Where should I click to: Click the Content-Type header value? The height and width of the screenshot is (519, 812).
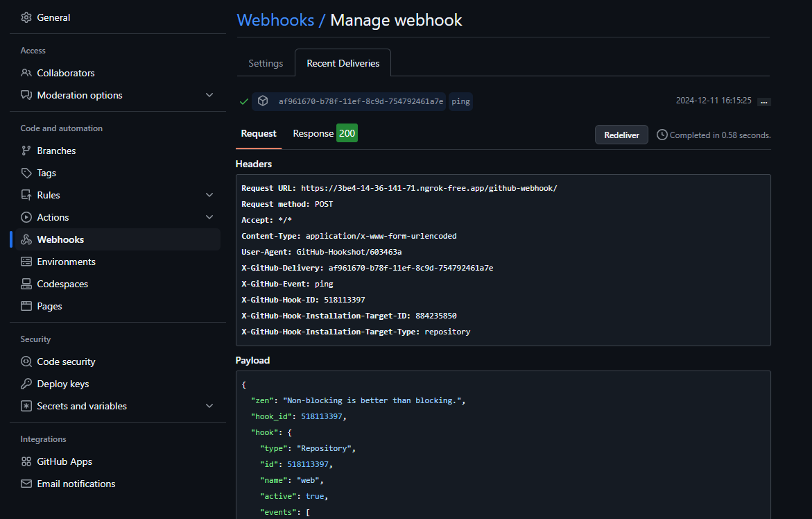(381, 236)
